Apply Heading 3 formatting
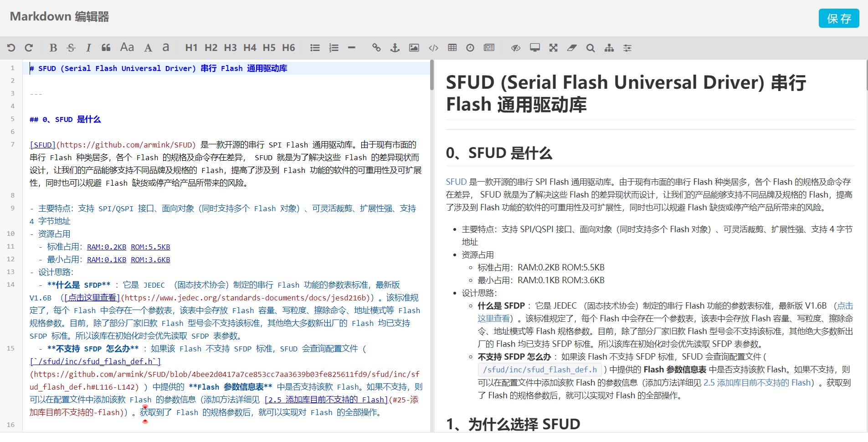 pos(230,47)
